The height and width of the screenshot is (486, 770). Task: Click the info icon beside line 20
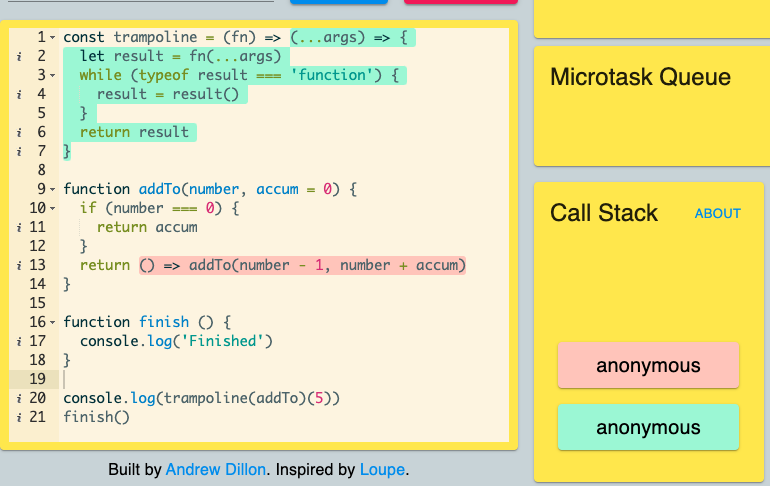19,399
